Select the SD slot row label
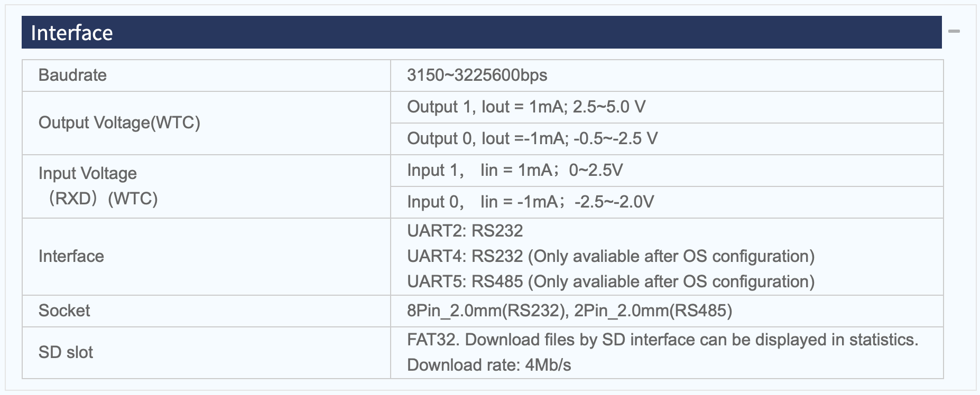This screenshot has height=395, width=980. (66, 352)
